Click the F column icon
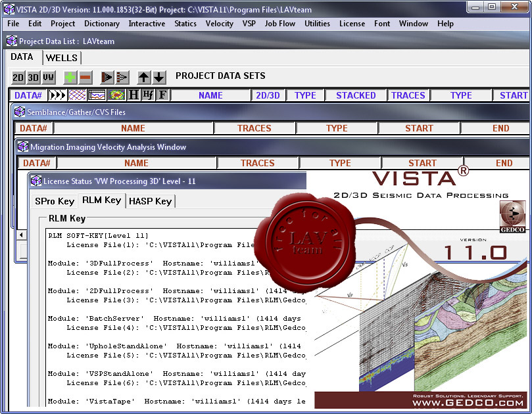 (162, 95)
